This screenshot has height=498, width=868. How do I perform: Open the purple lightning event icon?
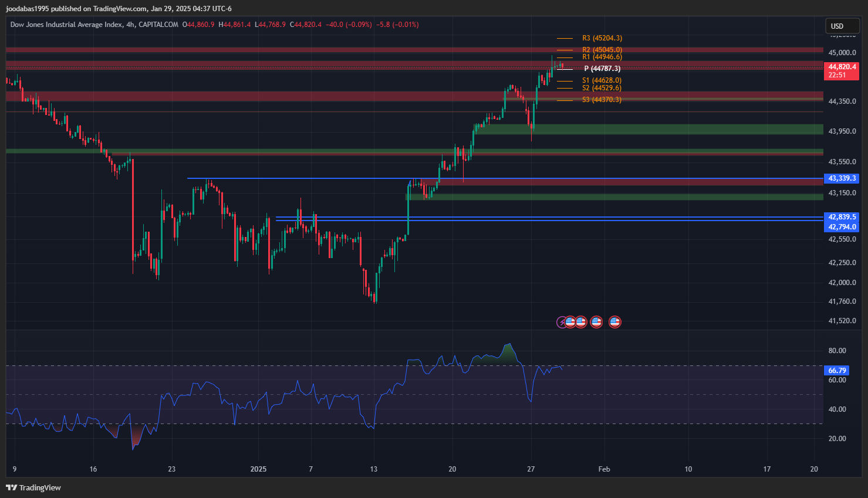(x=562, y=322)
